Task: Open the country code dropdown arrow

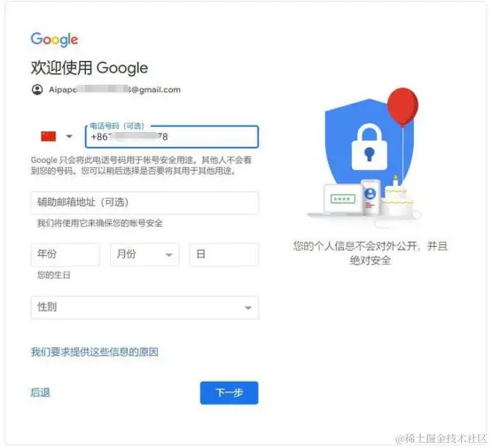Action: tap(69, 136)
